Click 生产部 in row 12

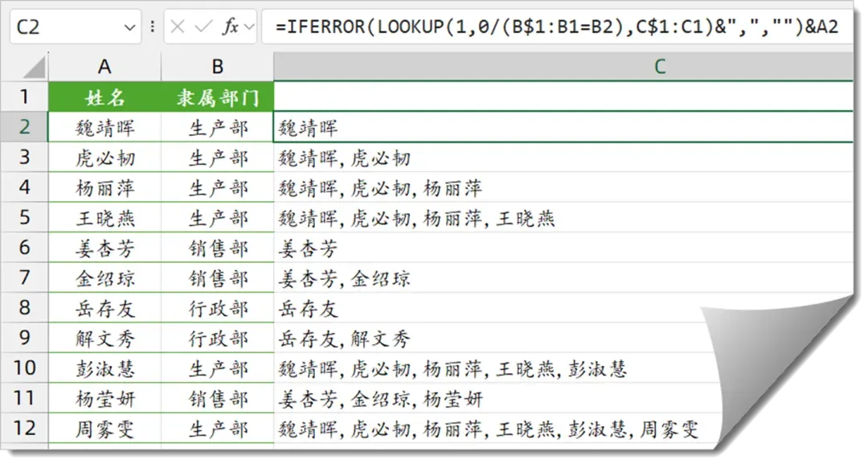pyautogui.click(x=218, y=428)
